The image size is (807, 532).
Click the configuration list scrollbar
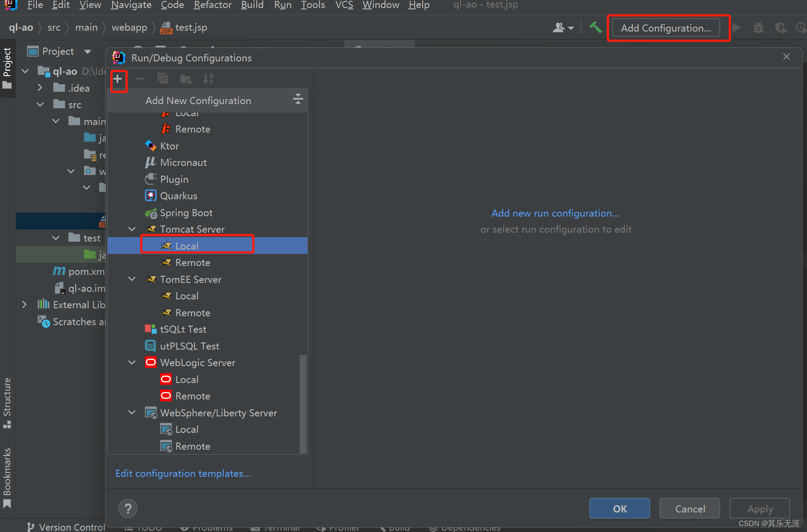[x=303, y=404]
